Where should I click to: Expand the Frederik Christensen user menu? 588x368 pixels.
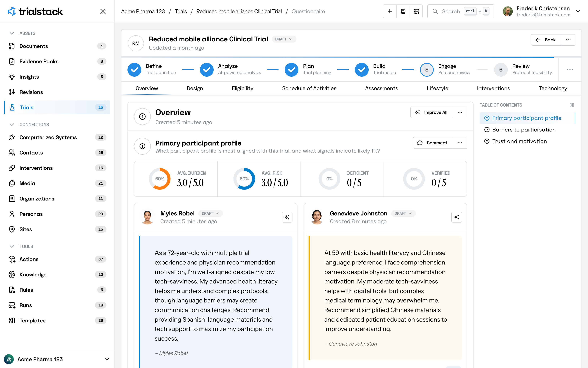click(x=578, y=11)
